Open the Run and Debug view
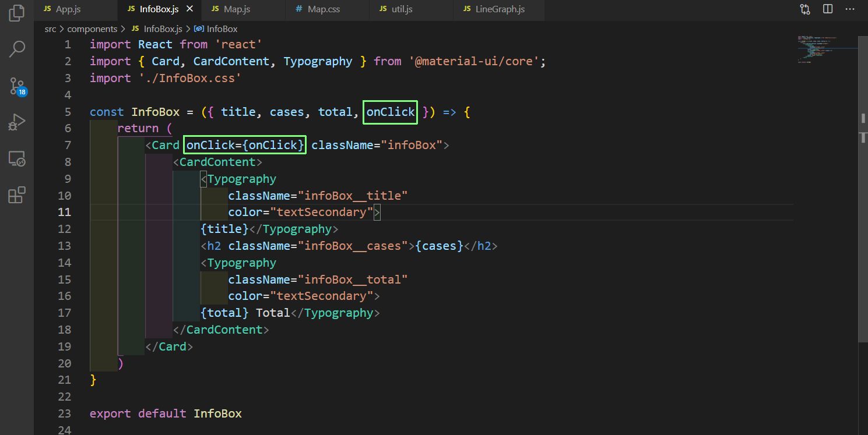868x435 pixels. coord(17,122)
